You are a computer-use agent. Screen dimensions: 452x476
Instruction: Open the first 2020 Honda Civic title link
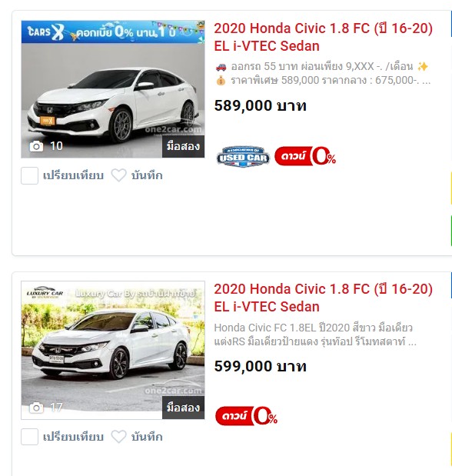[x=323, y=37]
